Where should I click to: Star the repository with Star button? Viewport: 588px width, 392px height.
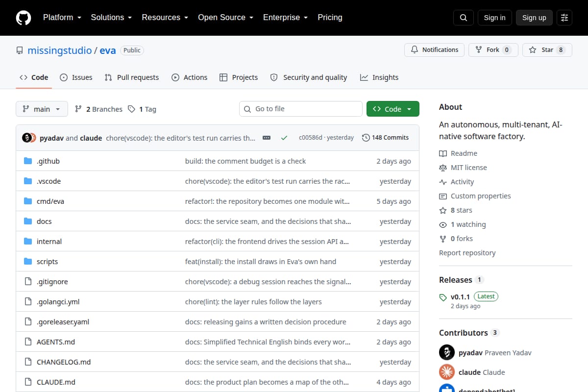pos(547,50)
